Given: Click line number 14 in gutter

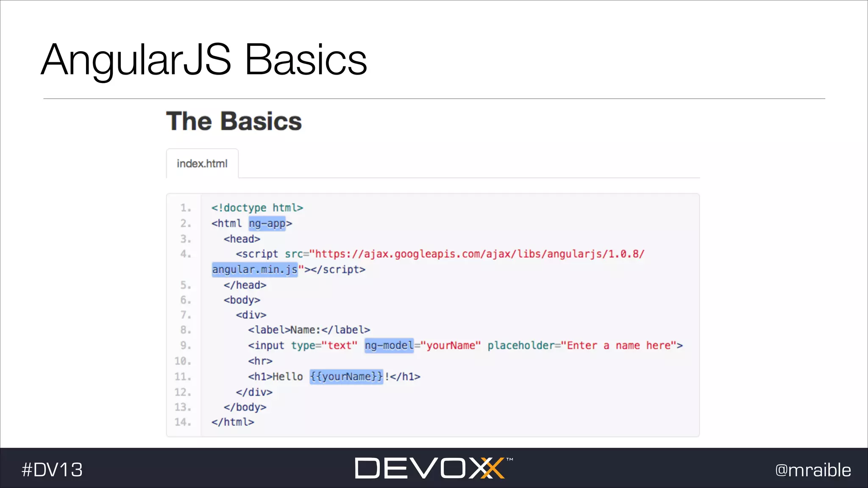Looking at the screenshot, I should click(x=183, y=422).
